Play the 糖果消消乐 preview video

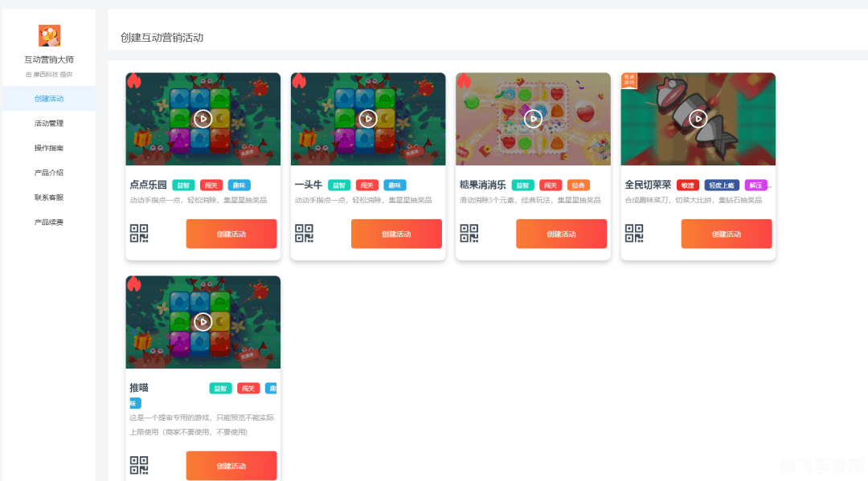click(533, 118)
